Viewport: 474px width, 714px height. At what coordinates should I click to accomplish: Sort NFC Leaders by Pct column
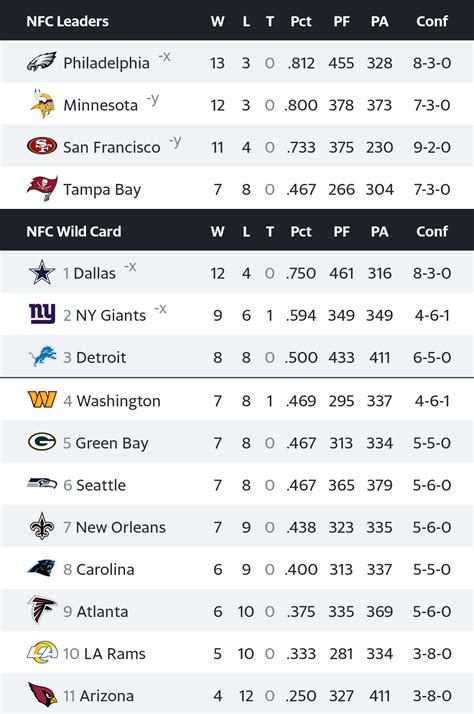click(301, 21)
